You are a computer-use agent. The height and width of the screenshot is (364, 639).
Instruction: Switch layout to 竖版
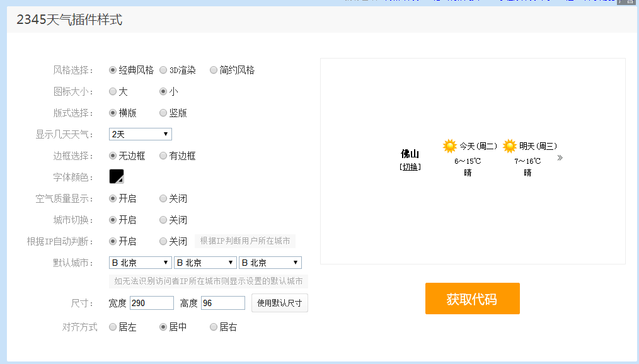163,113
